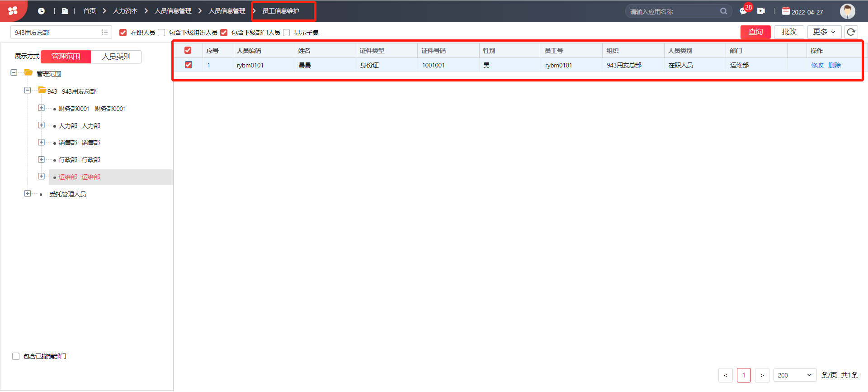Open the user avatar profile

pos(848,11)
